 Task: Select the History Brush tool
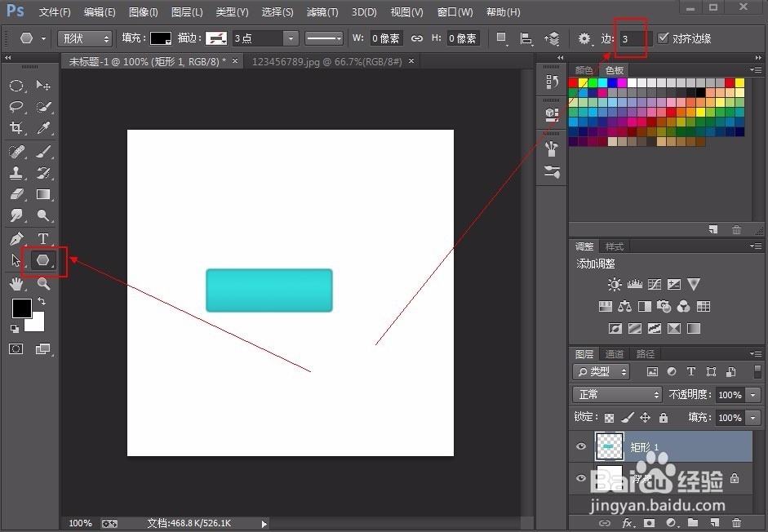(43, 173)
